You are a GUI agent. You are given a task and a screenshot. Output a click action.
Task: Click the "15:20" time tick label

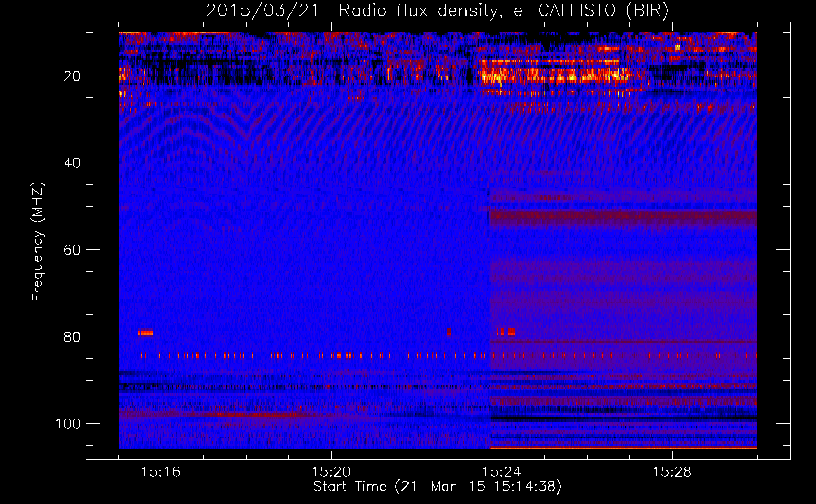[331, 472]
